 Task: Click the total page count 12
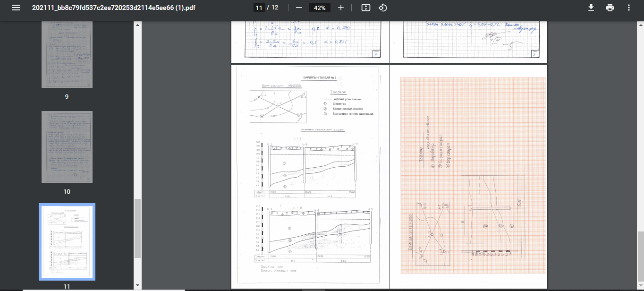pos(275,8)
